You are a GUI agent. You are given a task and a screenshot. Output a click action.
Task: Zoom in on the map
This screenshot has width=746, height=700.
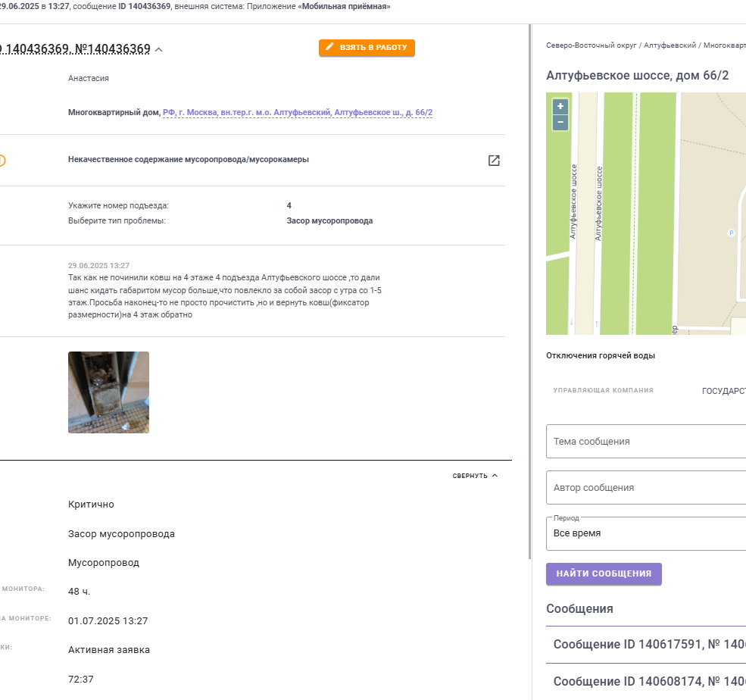560,107
